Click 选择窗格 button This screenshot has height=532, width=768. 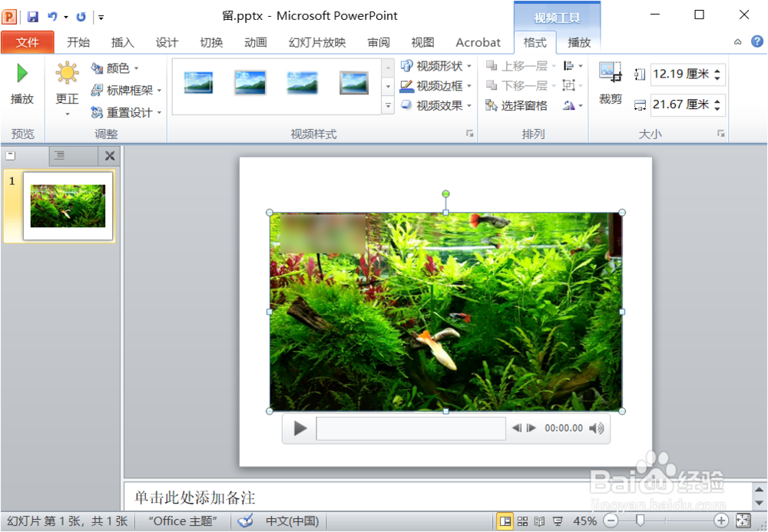pos(516,105)
